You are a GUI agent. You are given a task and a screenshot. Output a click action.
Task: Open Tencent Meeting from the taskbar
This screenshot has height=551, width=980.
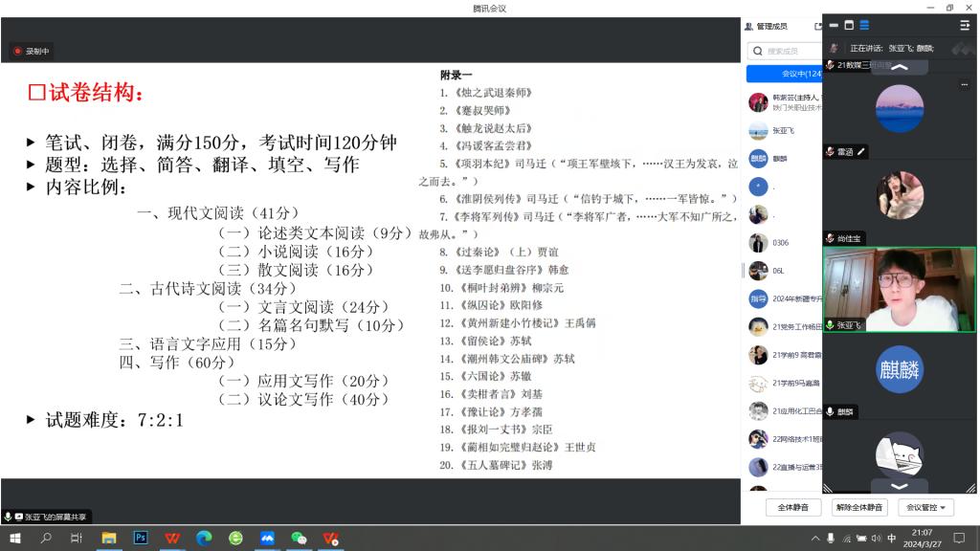267,539
